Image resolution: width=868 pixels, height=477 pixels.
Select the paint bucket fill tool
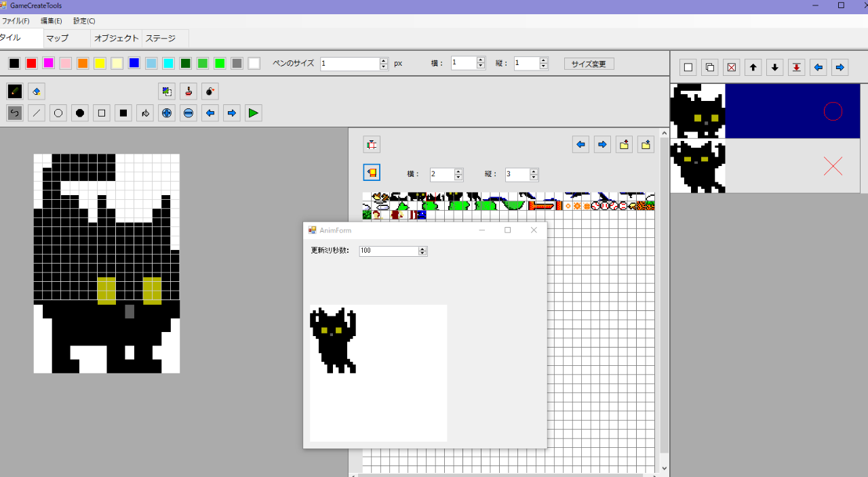(x=145, y=113)
